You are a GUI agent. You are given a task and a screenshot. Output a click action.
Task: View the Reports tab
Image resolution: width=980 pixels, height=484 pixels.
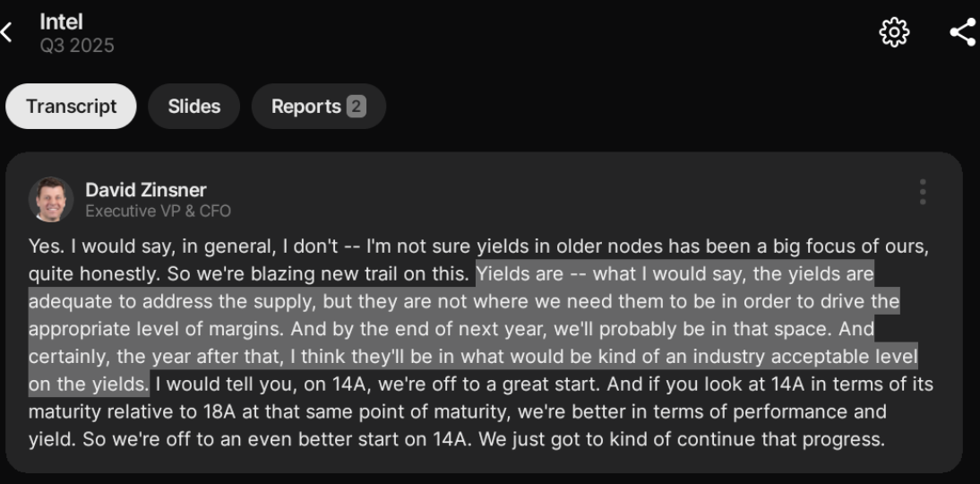tap(306, 107)
